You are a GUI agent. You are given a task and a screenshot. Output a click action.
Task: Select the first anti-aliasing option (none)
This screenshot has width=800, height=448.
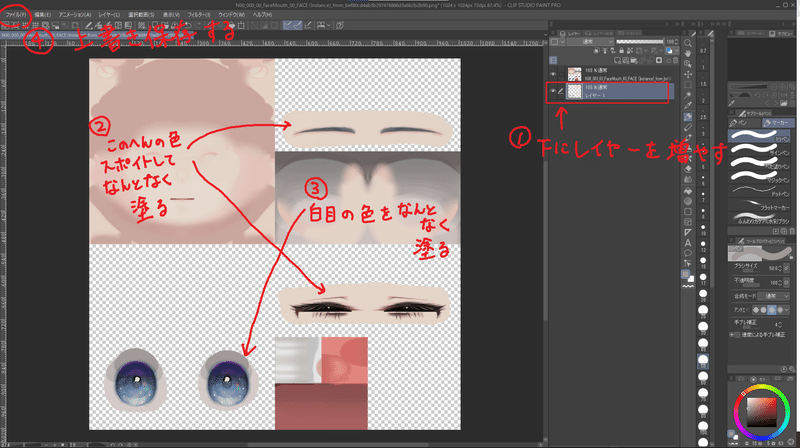tap(756, 310)
